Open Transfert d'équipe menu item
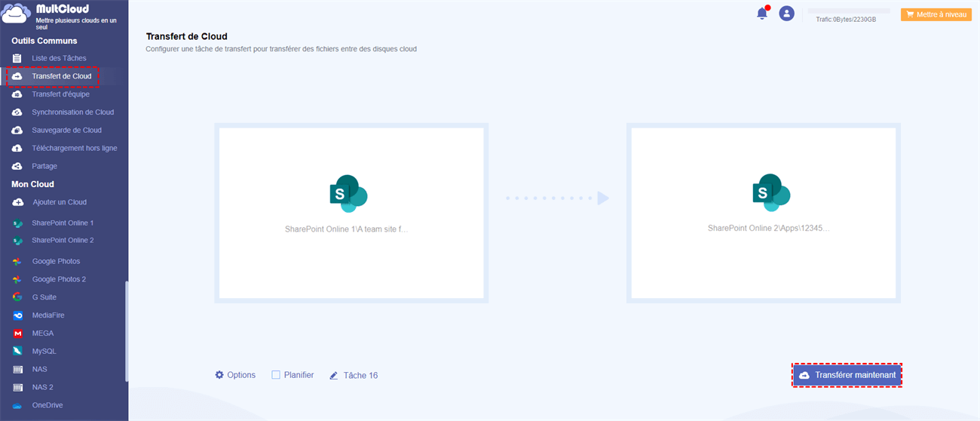The height and width of the screenshot is (421, 980). [60, 94]
